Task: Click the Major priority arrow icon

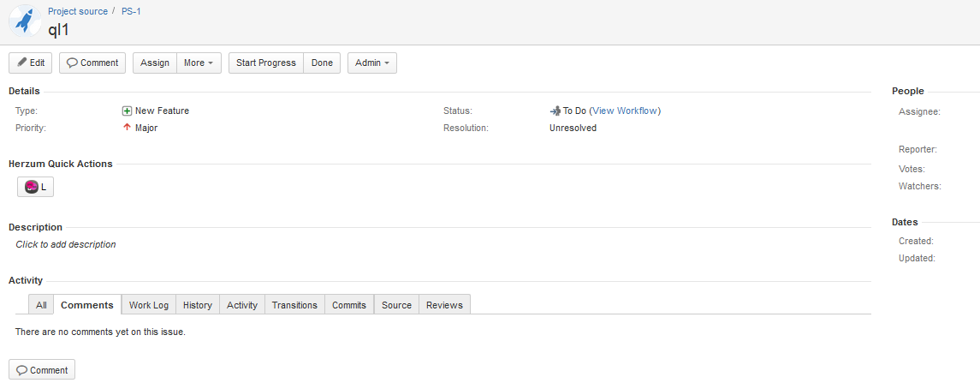Action: pyautogui.click(x=127, y=128)
